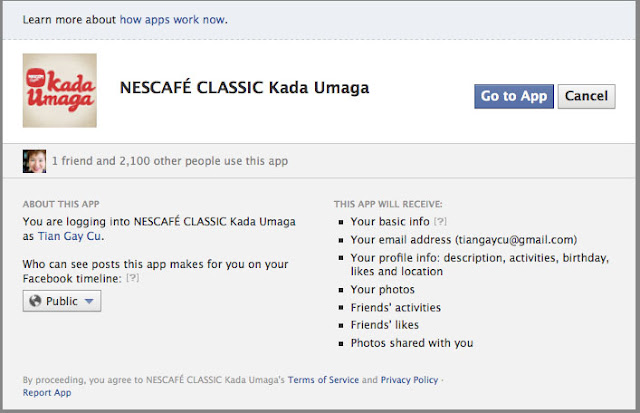Screen dimensions: 640x413
Task: Click the "1 friend and 2,100 other people" text
Action: click(170, 159)
